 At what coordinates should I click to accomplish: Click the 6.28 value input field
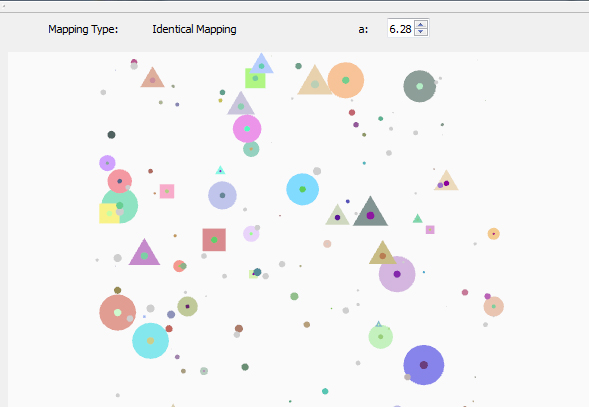400,29
